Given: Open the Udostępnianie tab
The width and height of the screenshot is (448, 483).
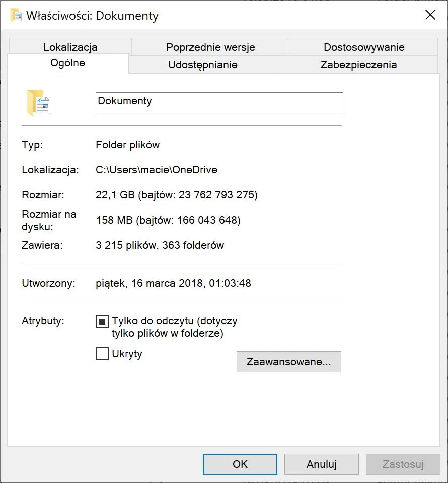Looking at the screenshot, I should (203, 65).
